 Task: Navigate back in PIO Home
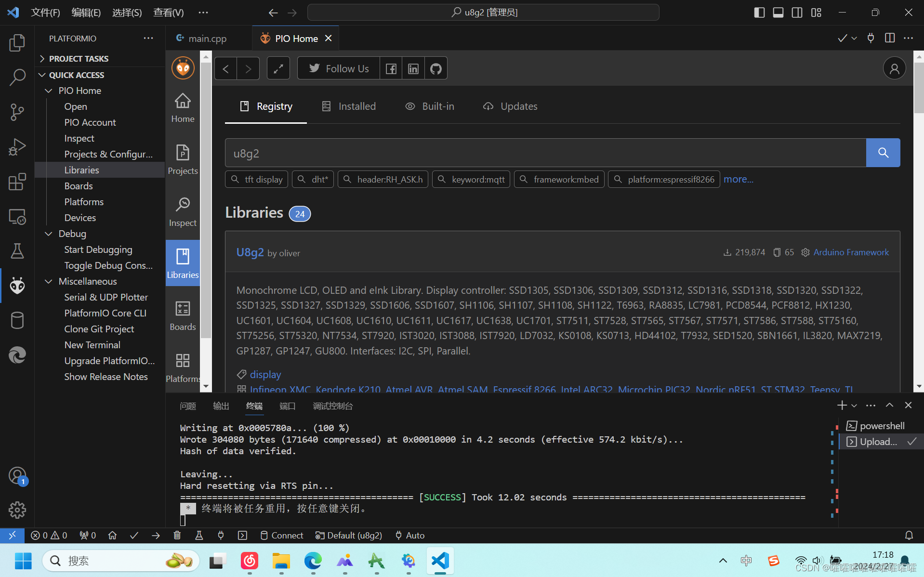pos(225,68)
